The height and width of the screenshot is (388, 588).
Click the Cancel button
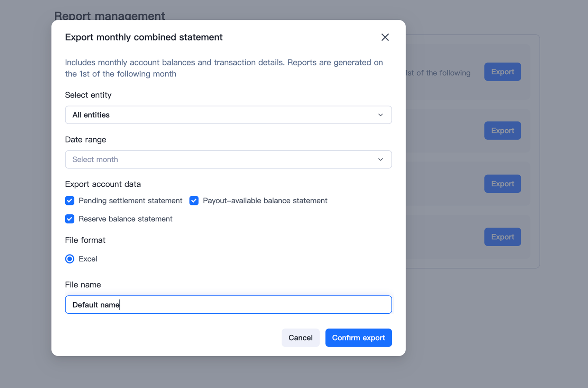(301, 338)
